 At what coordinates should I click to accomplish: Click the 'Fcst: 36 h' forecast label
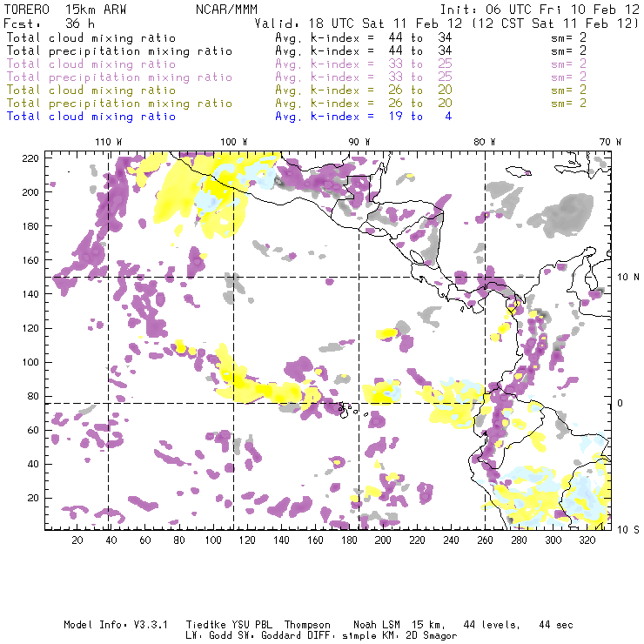(49, 23)
